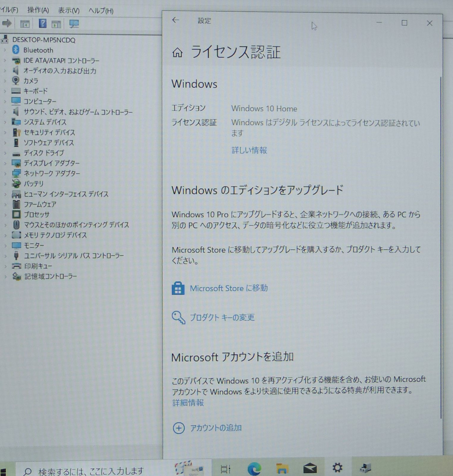Click the ネットワーク アダプター icon
The height and width of the screenshot is (476, 453).
(16, 173)
